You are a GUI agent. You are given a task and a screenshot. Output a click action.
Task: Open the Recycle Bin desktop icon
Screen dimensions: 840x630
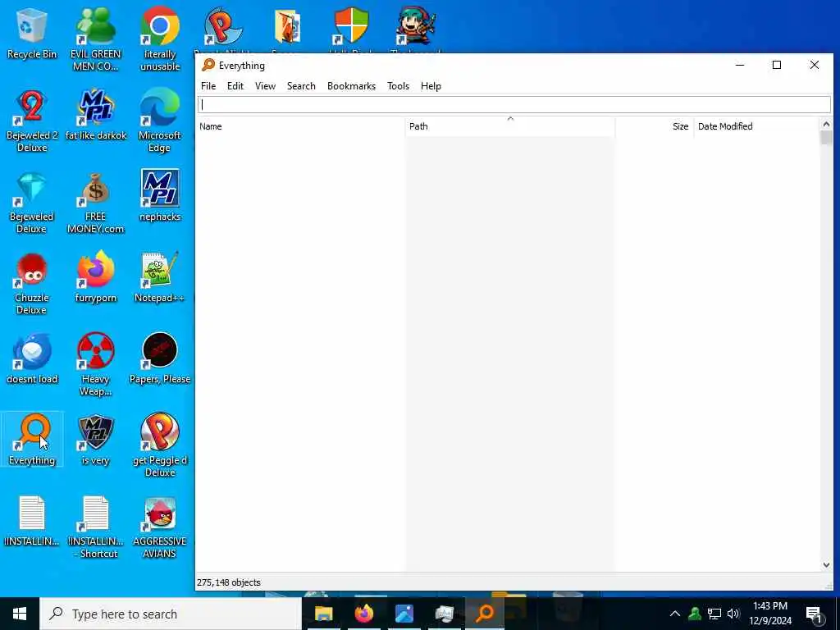click(32, 33)
